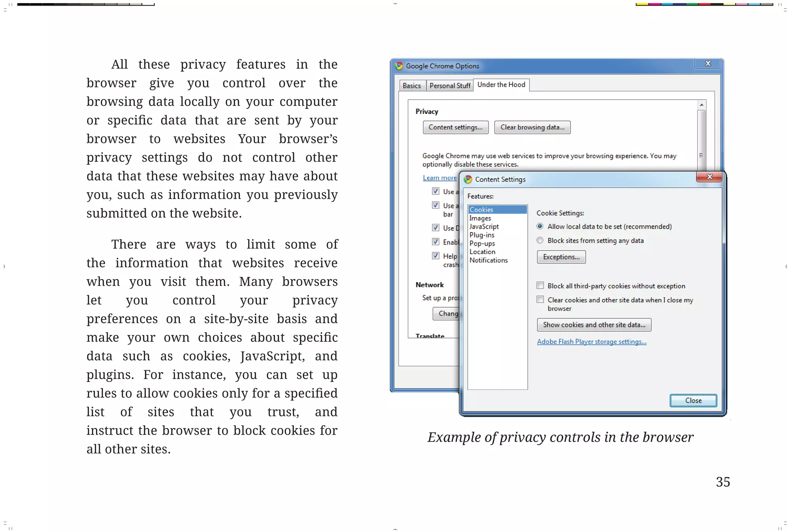Select Cookies in the Features list
The height and width of the screenshot is (532, 789).
point(497,209)
